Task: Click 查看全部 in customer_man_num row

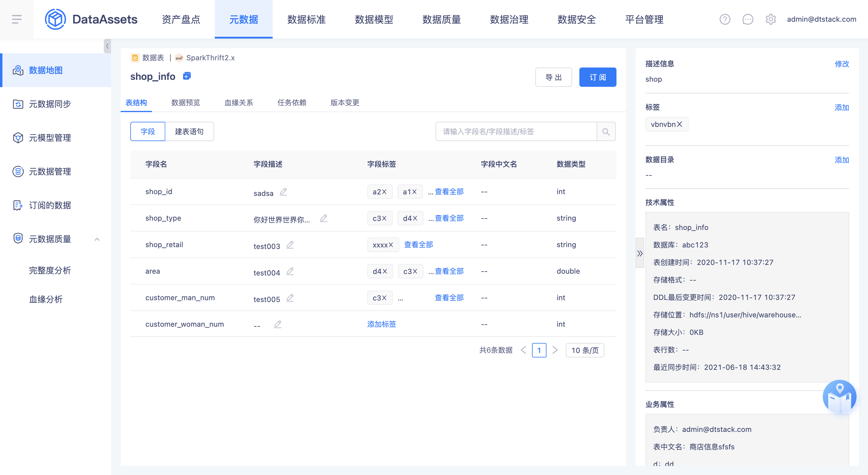Action: tap(449, 297)
